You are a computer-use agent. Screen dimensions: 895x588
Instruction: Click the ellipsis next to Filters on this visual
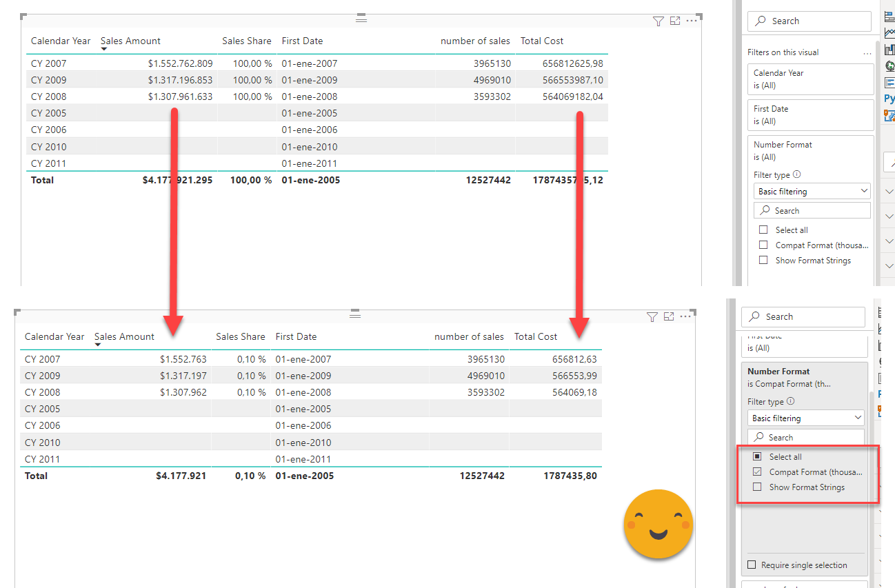point(867,52)
